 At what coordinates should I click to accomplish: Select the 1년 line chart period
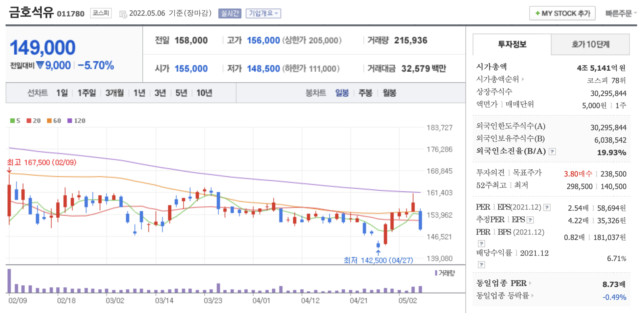click(139, 93)
